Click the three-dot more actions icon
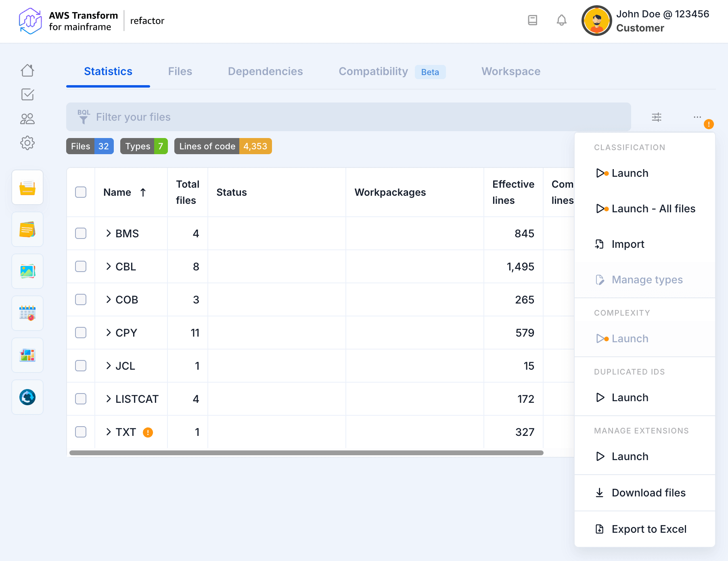 pyautogui.click(x=697, y=117)
